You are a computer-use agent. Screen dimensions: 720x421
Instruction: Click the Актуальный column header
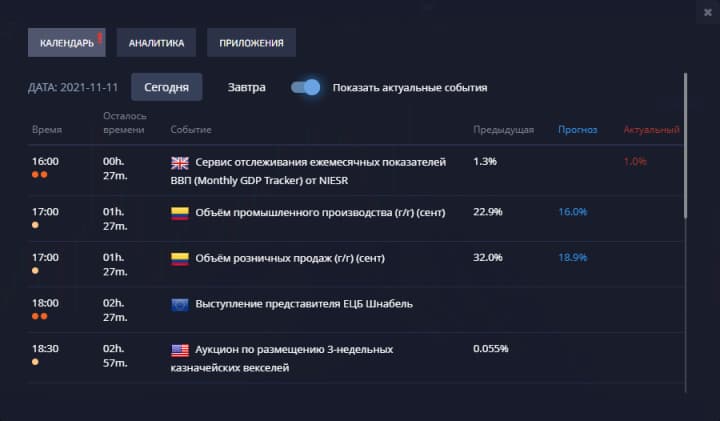651,130
